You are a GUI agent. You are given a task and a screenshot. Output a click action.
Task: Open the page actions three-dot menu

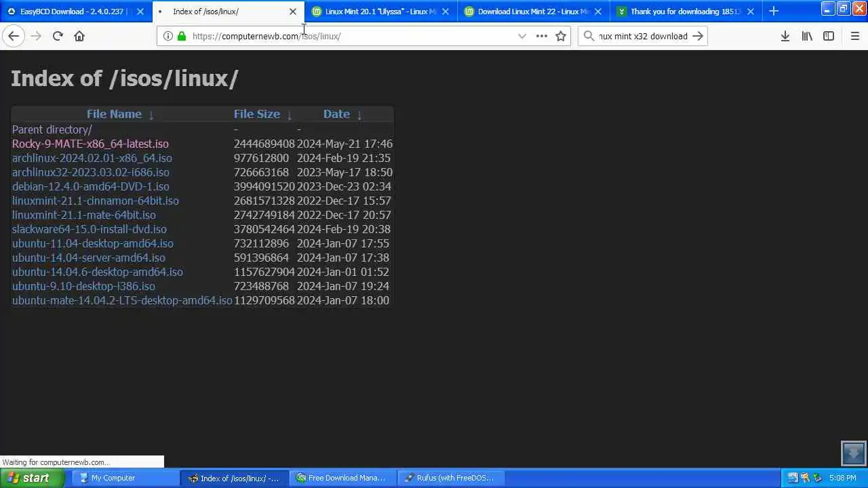point(541,36)
